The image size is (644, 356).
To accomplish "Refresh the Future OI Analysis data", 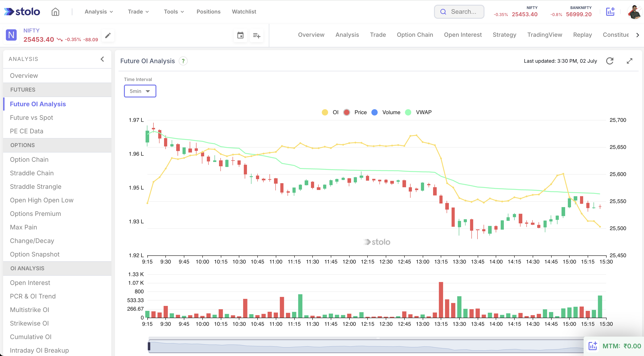I will pos(610,61).
